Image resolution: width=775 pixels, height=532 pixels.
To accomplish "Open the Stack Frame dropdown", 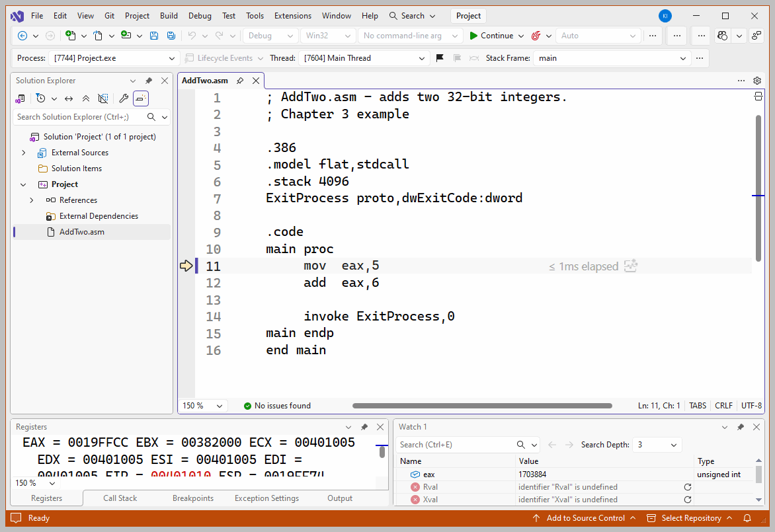I will point(683,58).
